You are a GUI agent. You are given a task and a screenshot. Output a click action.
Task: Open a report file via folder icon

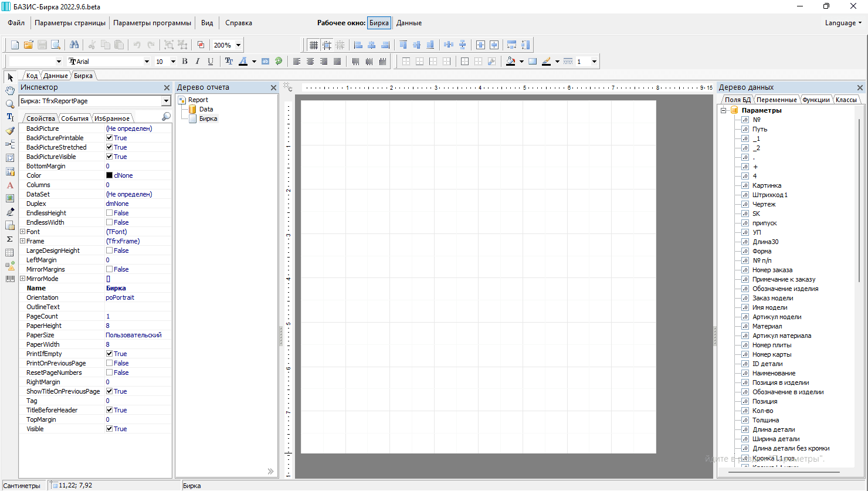pos(28,45)
